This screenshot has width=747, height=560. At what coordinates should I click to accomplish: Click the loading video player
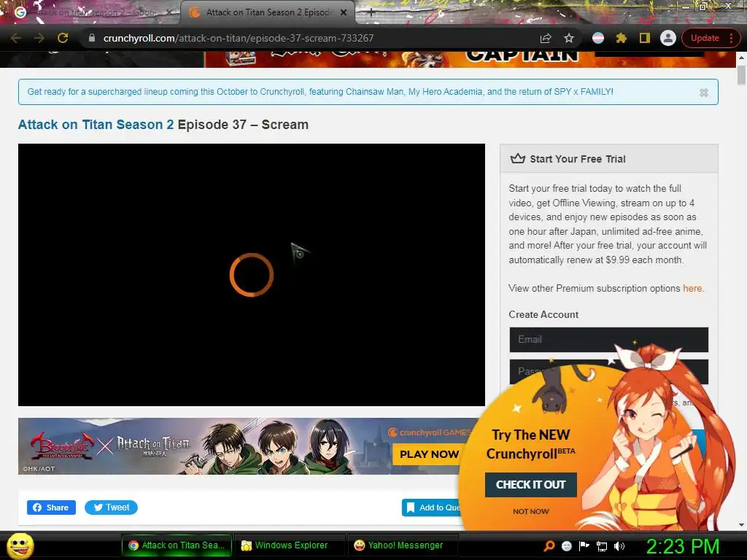coord(252,275)
